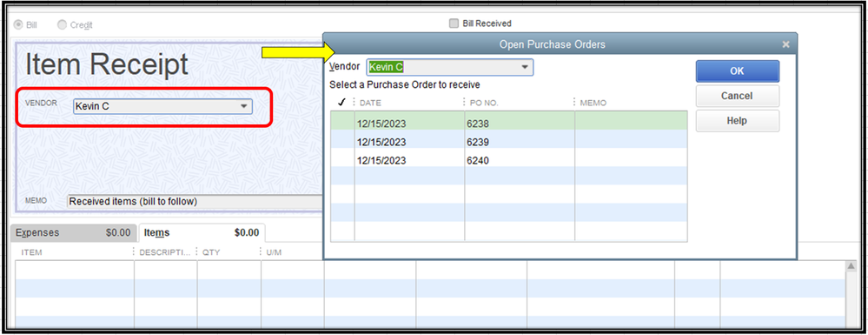The width and height of the screenshot is (868, 335).
Task: Click the Memo field with Received items text
Action: click(195, 202)
